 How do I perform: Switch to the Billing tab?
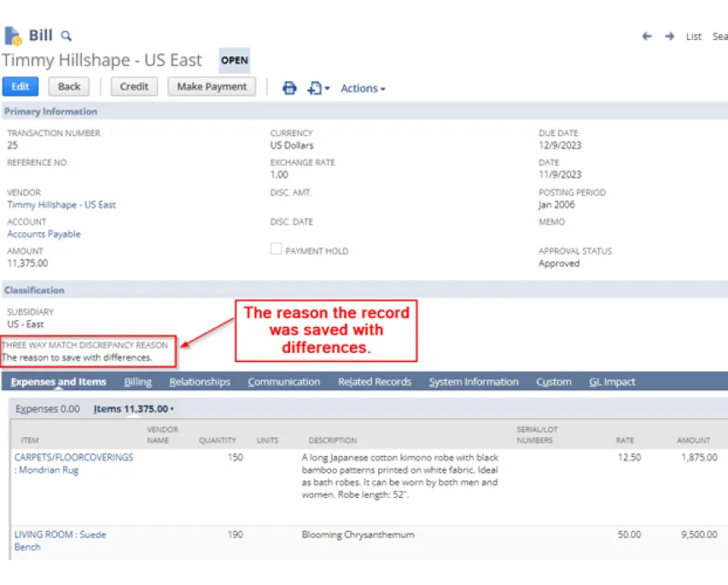click(137, 382)
